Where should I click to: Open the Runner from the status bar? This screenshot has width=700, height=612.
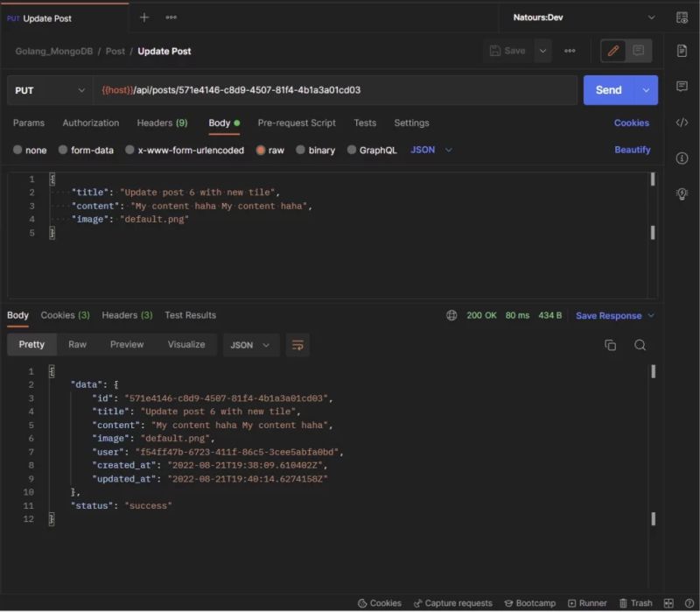pos(588,603)
